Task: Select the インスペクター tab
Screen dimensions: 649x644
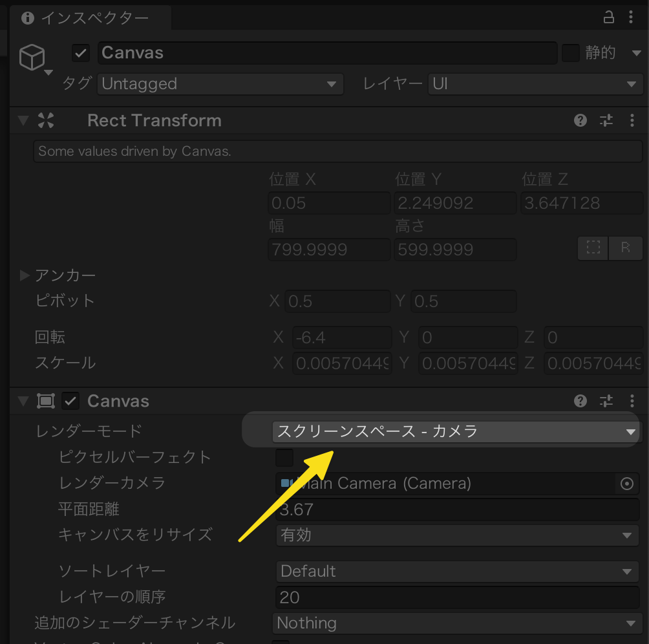Action: pyautogui.click(x=90, y=18)
